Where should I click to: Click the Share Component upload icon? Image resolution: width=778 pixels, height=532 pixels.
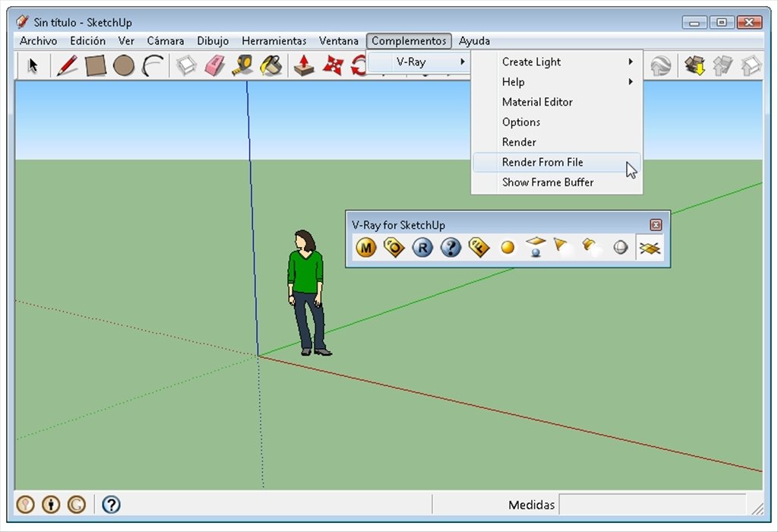751,65
